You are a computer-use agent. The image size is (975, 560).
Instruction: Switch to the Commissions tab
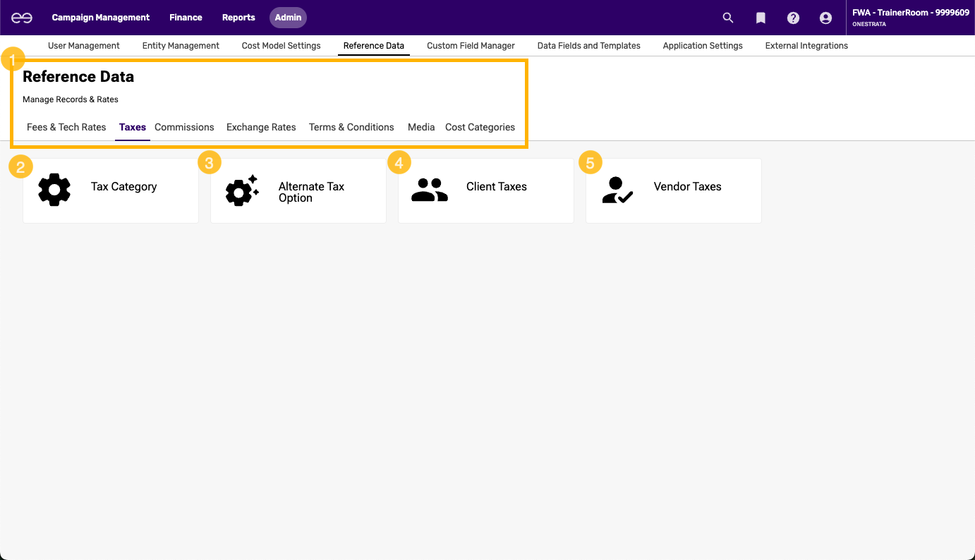tap(184, 128)
